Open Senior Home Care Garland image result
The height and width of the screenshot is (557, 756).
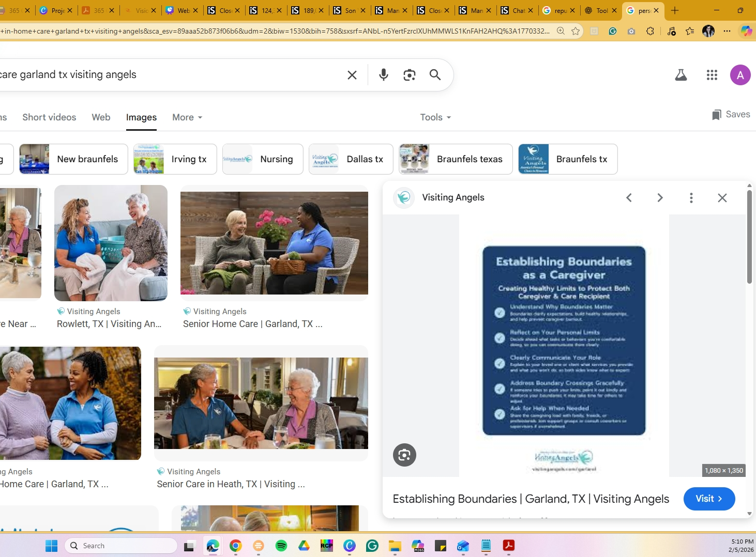click(x=274, y=243)
